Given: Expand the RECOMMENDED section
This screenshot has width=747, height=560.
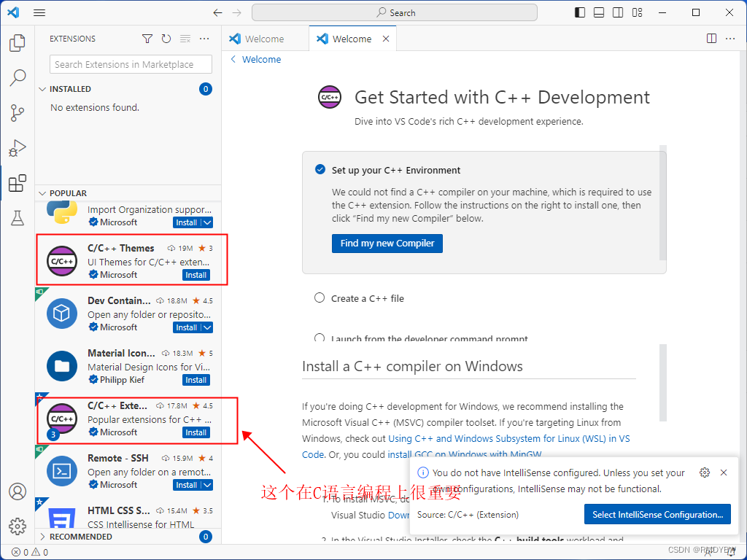Looking at the screenshot, I should pyautogui.click(x=42, y=537).
